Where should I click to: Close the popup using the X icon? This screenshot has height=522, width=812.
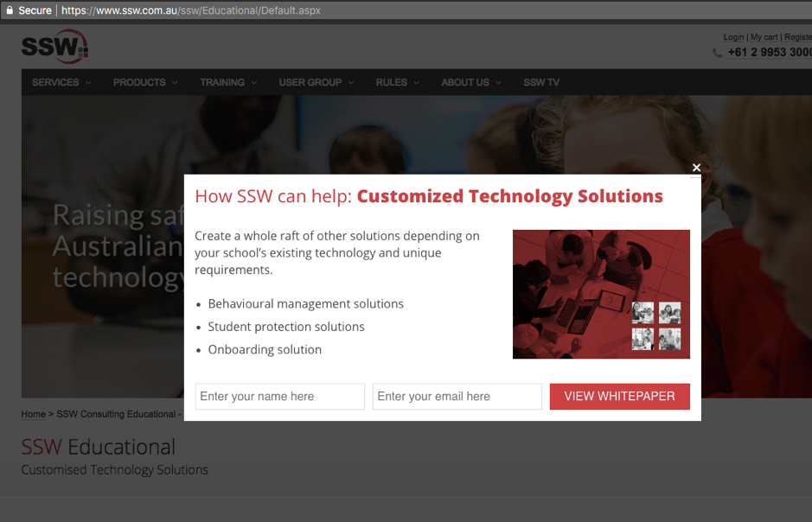(696, 168)
